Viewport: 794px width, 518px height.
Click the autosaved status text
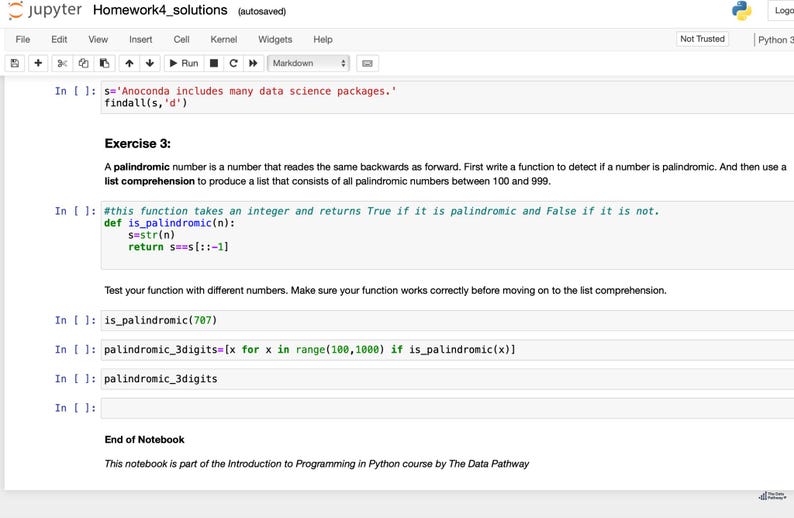[x=262, y=12]
